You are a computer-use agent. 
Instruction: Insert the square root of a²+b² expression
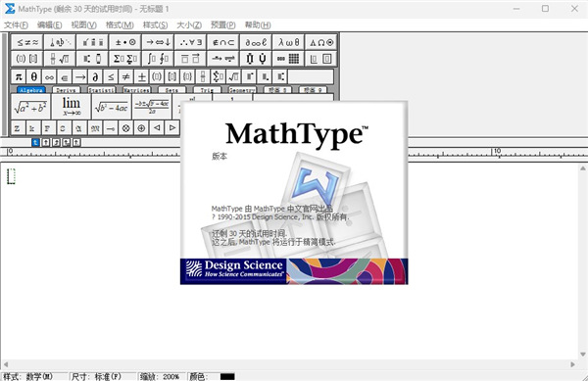click(30, 107)
